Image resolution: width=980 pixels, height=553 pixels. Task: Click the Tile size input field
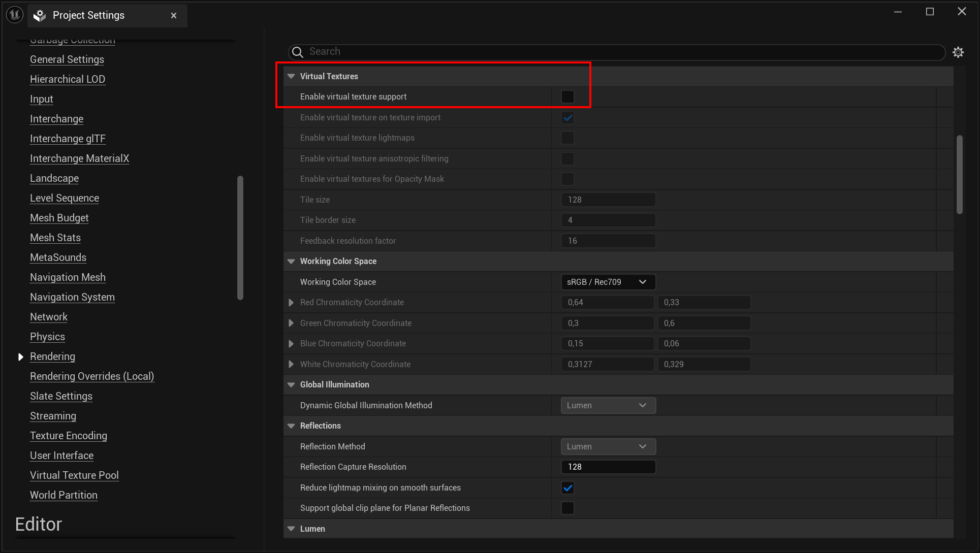point(608,199)
